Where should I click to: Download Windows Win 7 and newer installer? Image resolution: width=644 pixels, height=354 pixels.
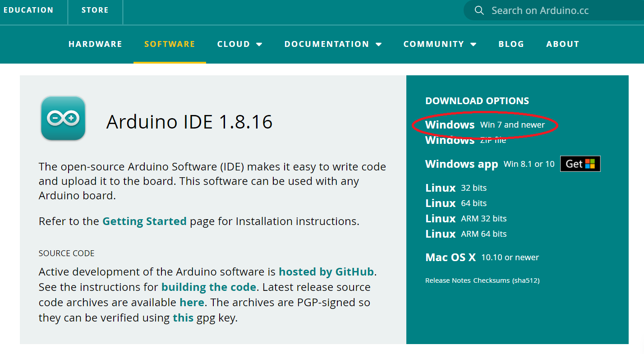[485, 124]
